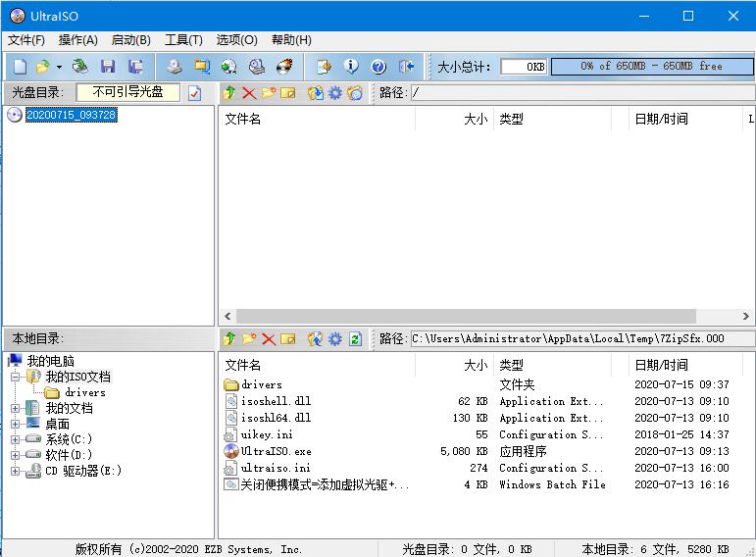Select the isoshell.dll file
The image size is (756, 557).
click(x=277, y=401)
